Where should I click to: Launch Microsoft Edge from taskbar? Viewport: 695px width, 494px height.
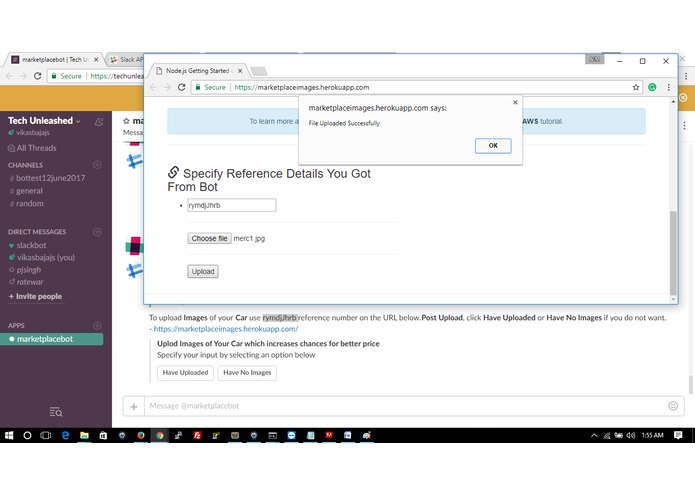tap(65, 436)
